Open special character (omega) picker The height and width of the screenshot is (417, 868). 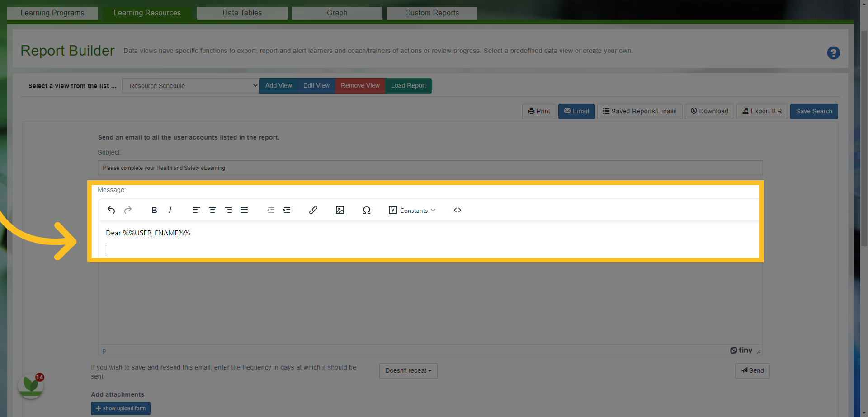pyautogui.click(x=367, y=210)
